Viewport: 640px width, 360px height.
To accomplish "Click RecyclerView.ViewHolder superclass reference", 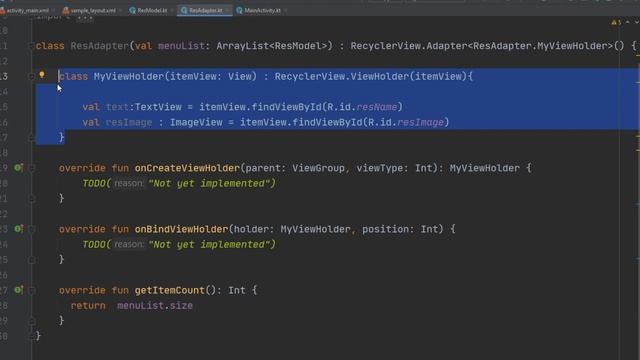I will tap(342, 76).
